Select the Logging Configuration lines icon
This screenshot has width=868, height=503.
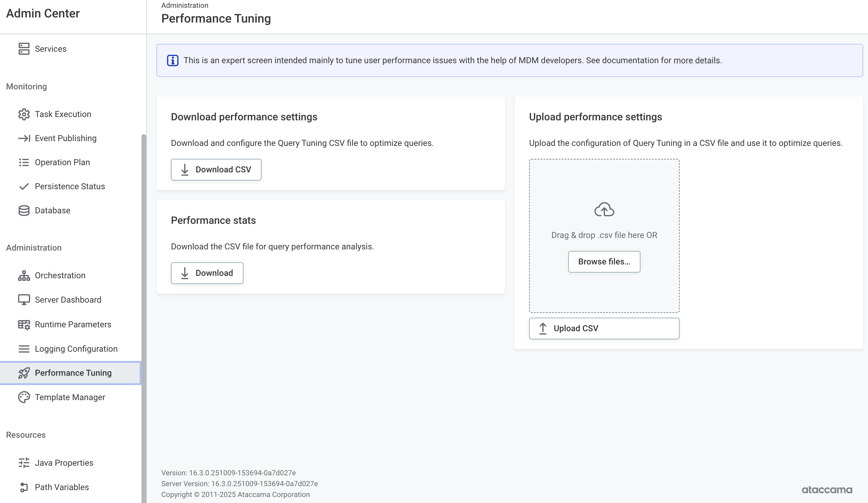click(24, 349)
